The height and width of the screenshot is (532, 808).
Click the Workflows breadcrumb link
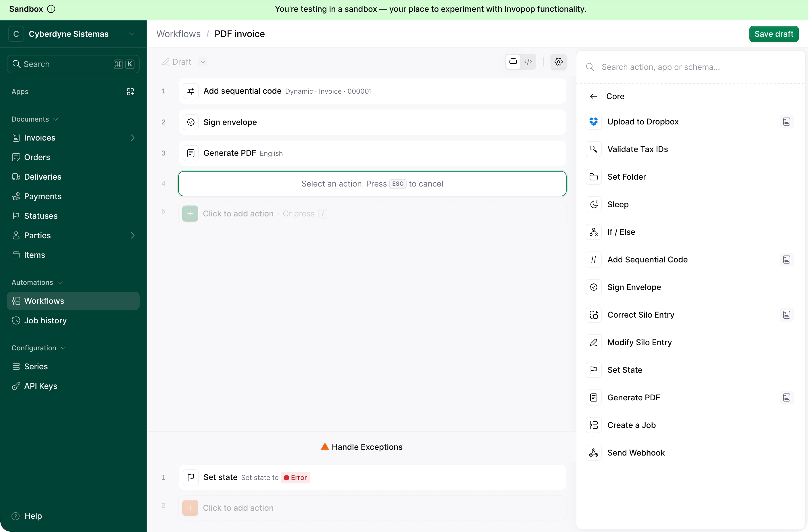pos(178,34)
